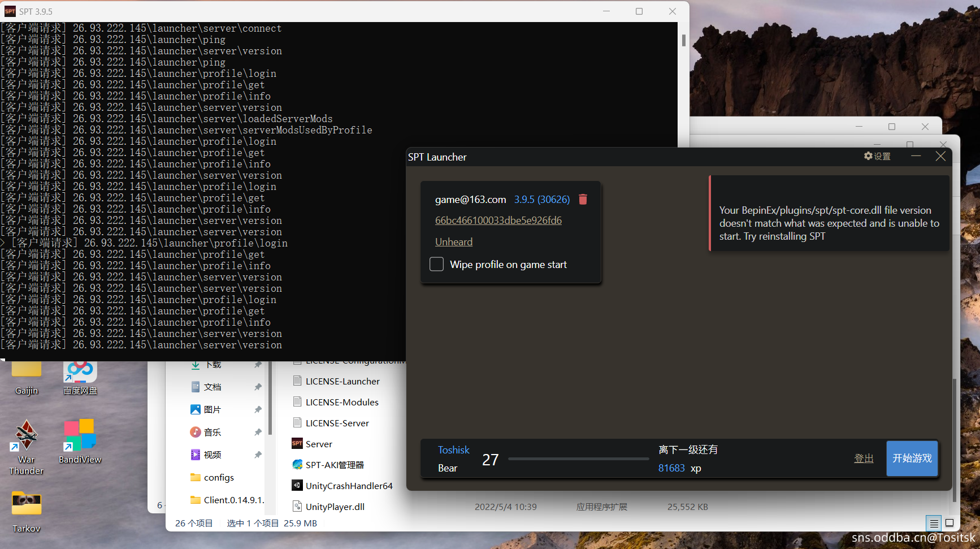Screen dimensions: 980x549
Task: Switch explorer to details list view
Action: pyautogui.click(x=934, y=524)
